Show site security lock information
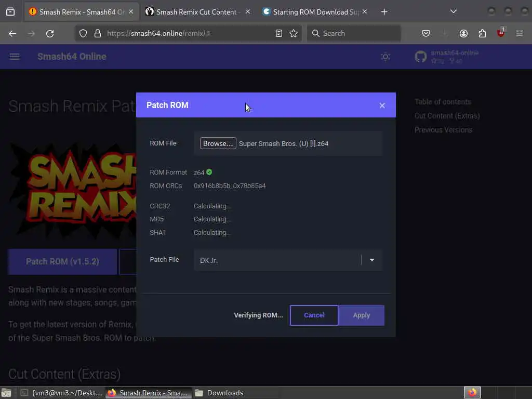Viewport: 532px width, 399px height. click(98, 34)
